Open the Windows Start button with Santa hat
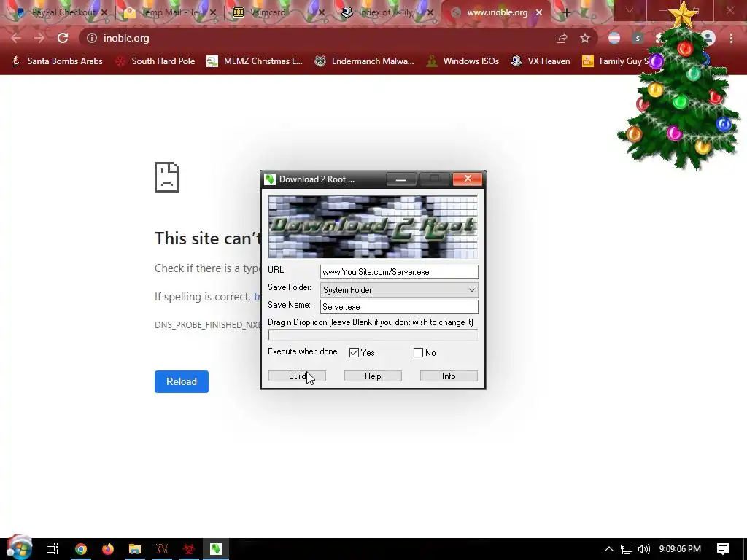Viewport: 747px width, 560px height. 19,548
